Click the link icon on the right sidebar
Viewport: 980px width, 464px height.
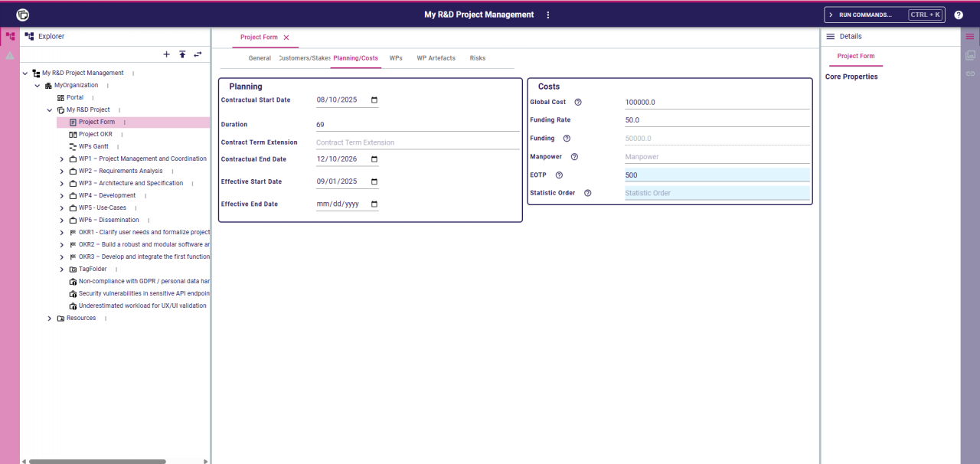[x=970, y=73]
